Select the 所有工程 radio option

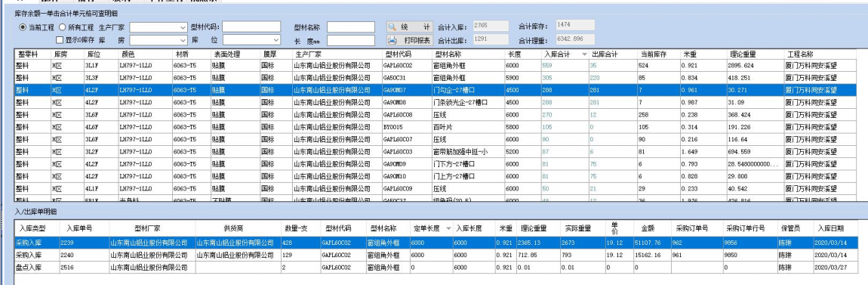62,27
